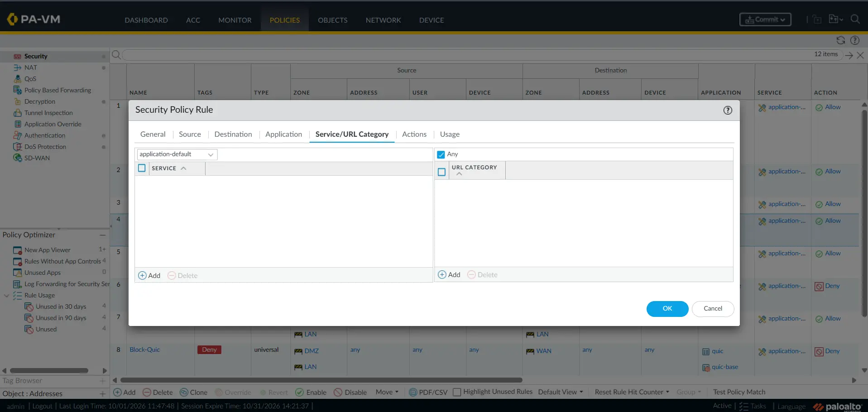Image resolution: width=868 pixels, height=412 pixels.
Task: Click the filter search magnifier icon above the table
Action: 116,55
